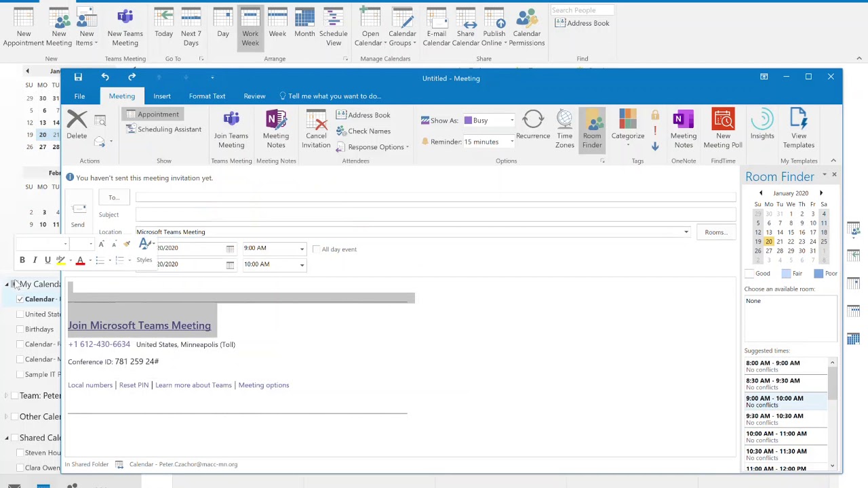Set High Importance exclamation icon
The height and width of the screenshot is (488, 868).
655,131
